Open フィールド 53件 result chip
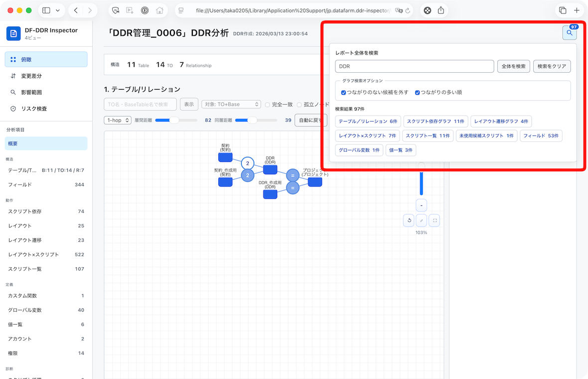The height and width of the screenshot is (379, 588). tap(541, 135)
